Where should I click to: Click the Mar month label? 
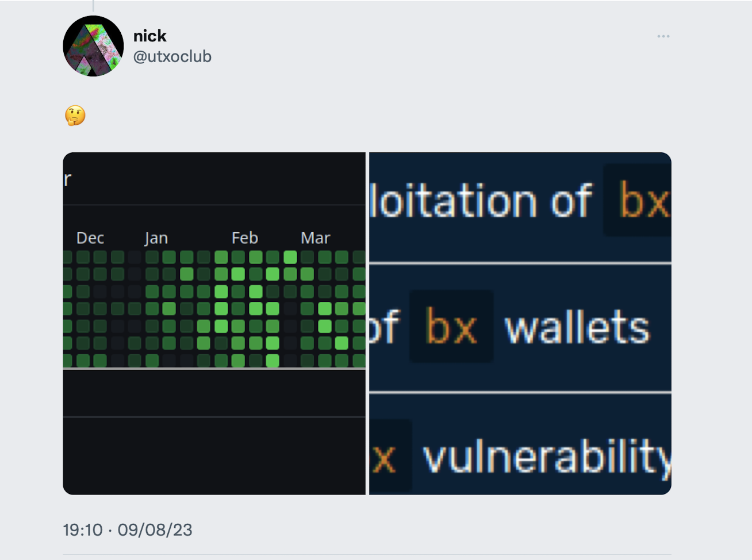pyautogui.click(x=316, y=238)
